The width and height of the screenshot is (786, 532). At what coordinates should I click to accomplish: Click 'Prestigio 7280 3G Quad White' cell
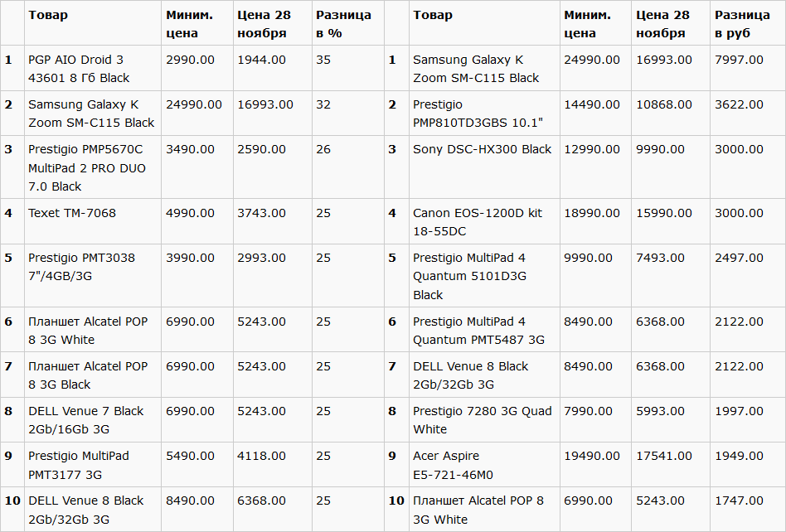[x=482, y=420]
